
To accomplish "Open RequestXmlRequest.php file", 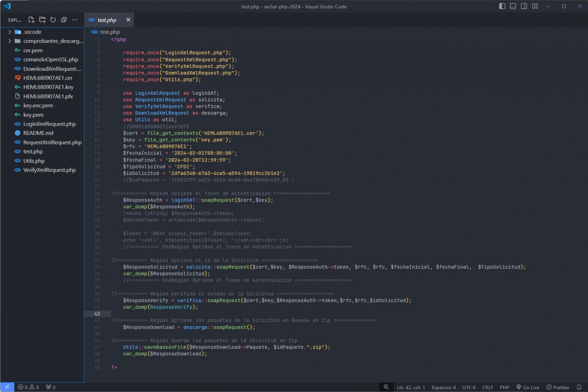I will 42,142.
